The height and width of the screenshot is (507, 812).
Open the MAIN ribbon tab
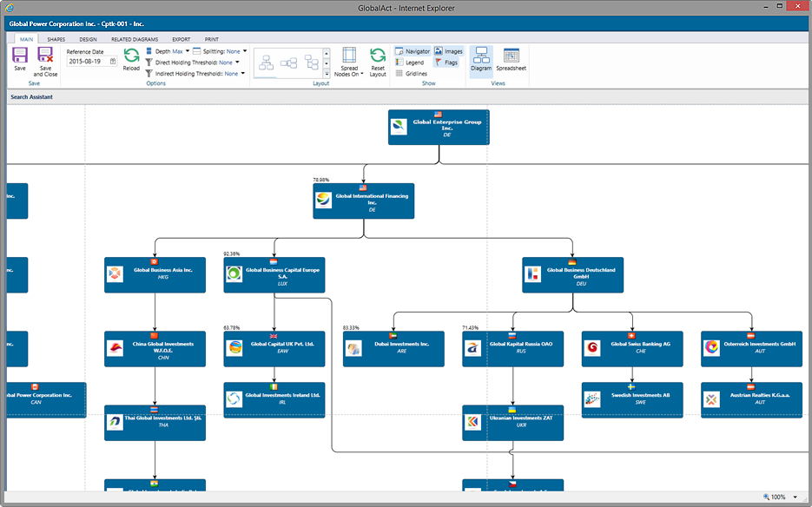26,39
